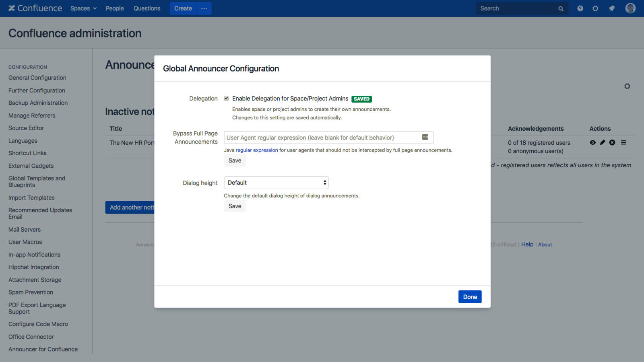Screen dimensions: 644x362
Task: Open the regular expression link
Action: point(256,150)
